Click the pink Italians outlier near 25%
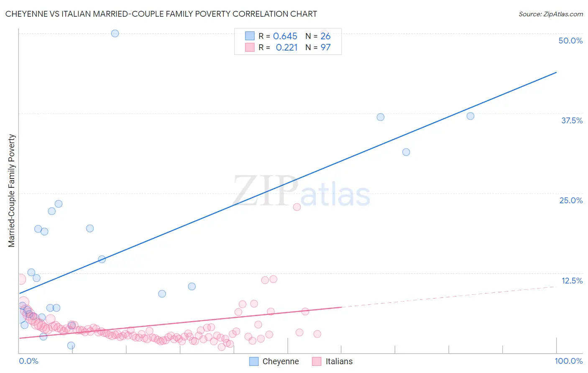Image resolution: width=588 pixels, height=373 pixels. pyautogui.click(x=297, y=207)
